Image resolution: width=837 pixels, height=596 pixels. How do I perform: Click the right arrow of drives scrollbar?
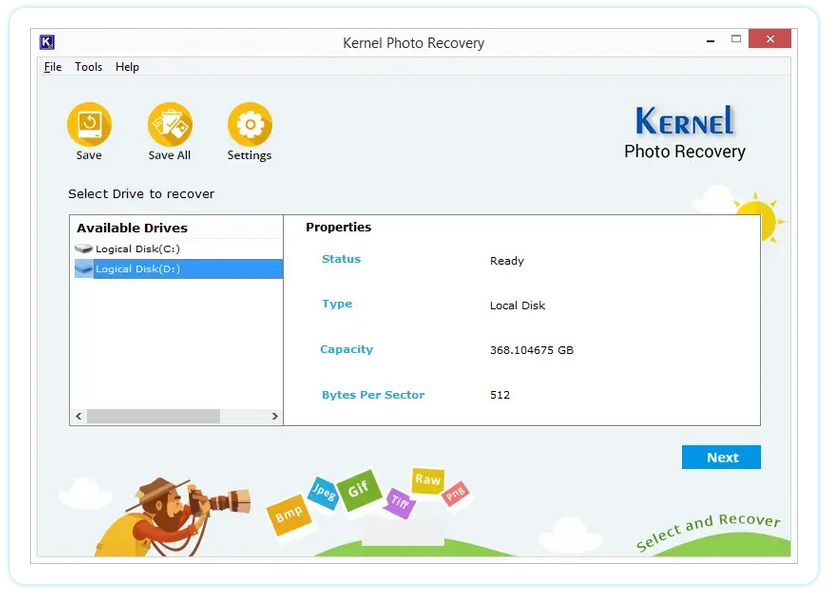click(275, 416)
